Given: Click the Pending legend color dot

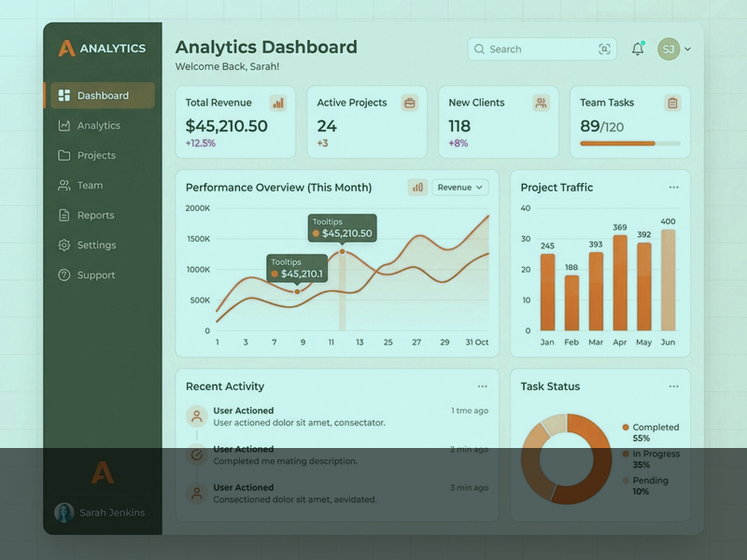Looking at the screenshot, I should coord(626,481).
